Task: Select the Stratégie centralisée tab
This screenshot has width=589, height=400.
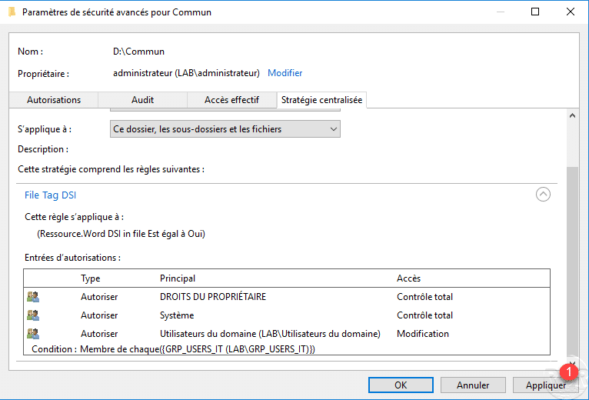Action: pos(322,100)
